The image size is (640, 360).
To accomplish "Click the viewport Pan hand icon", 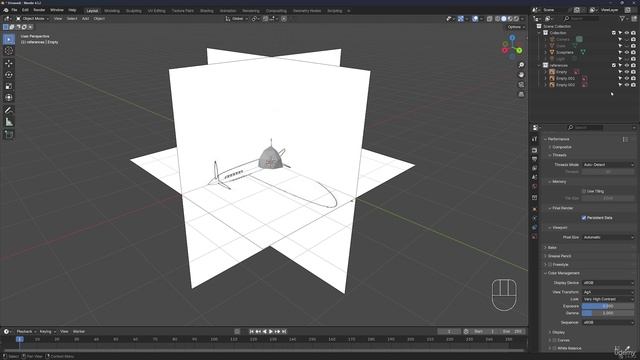I will point(521,75).
